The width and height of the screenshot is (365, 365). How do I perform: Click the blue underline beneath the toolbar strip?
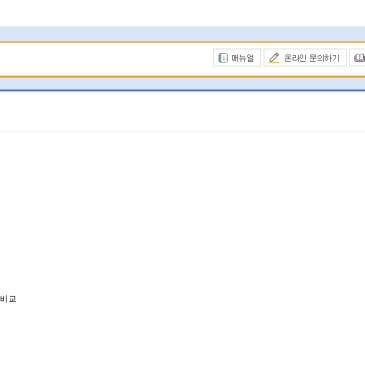[182, 90]
